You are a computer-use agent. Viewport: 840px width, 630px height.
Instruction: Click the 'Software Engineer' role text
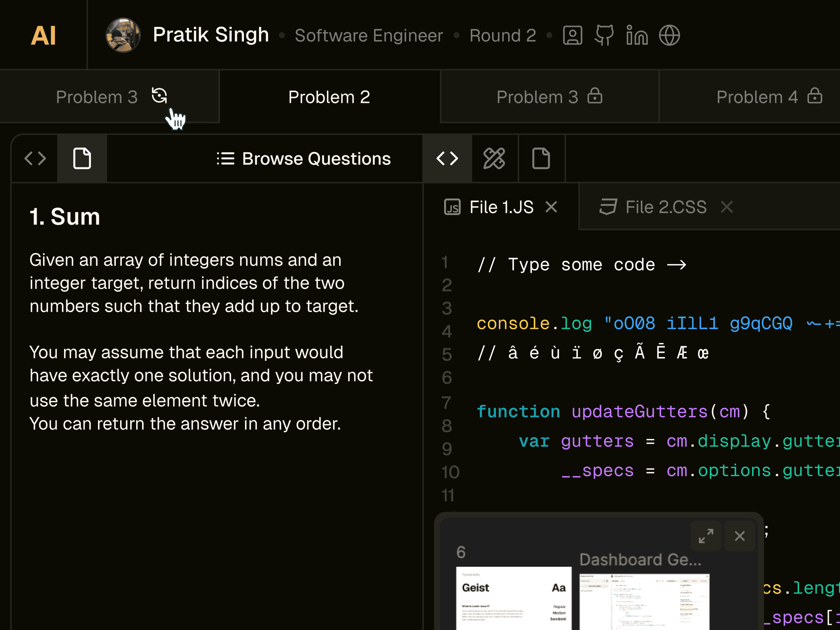[x=369, y=35]
